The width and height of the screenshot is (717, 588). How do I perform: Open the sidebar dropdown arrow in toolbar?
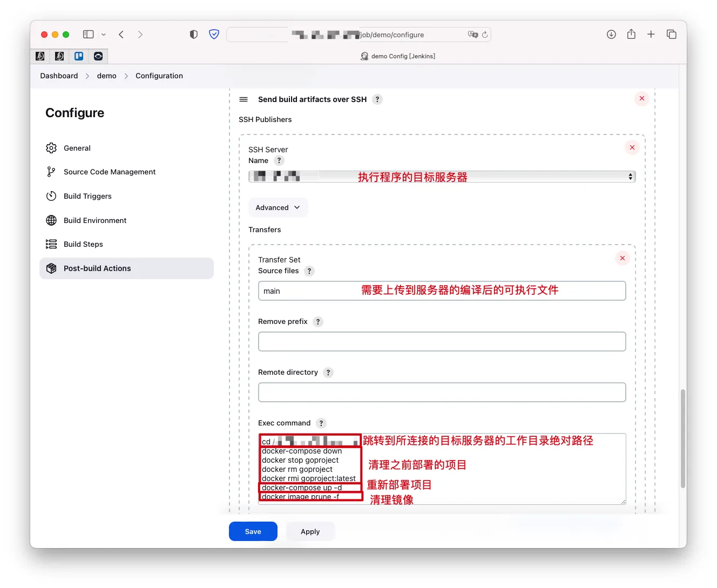pyautogui.click(x=104, y=35)
